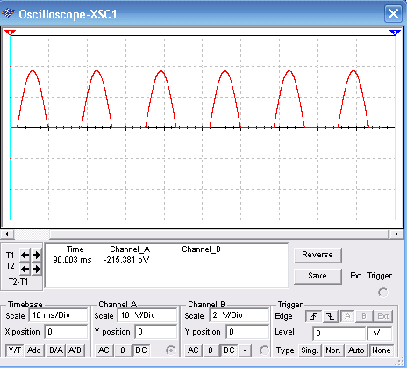
Task: Set Channel B coupling to 0
Action: 211,350
